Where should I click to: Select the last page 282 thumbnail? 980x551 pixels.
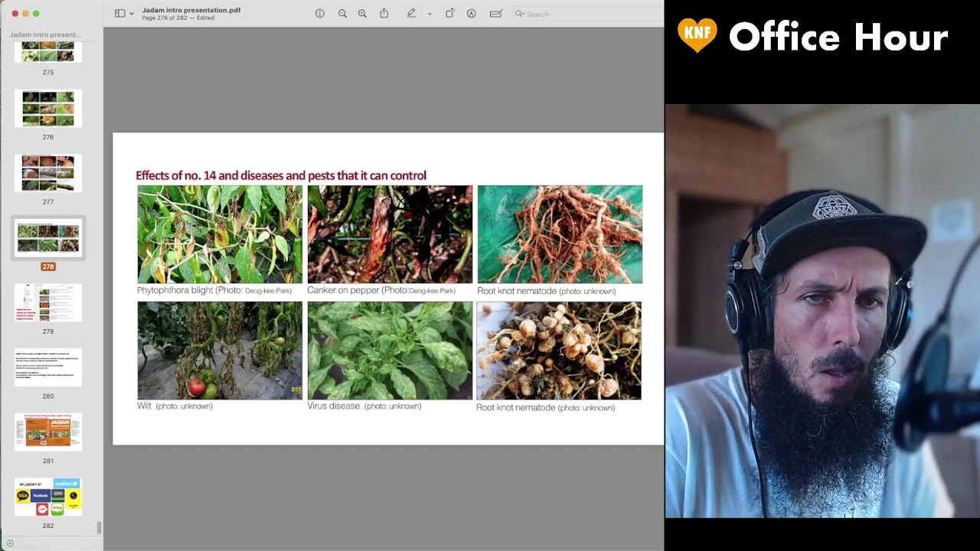[48, 497]
